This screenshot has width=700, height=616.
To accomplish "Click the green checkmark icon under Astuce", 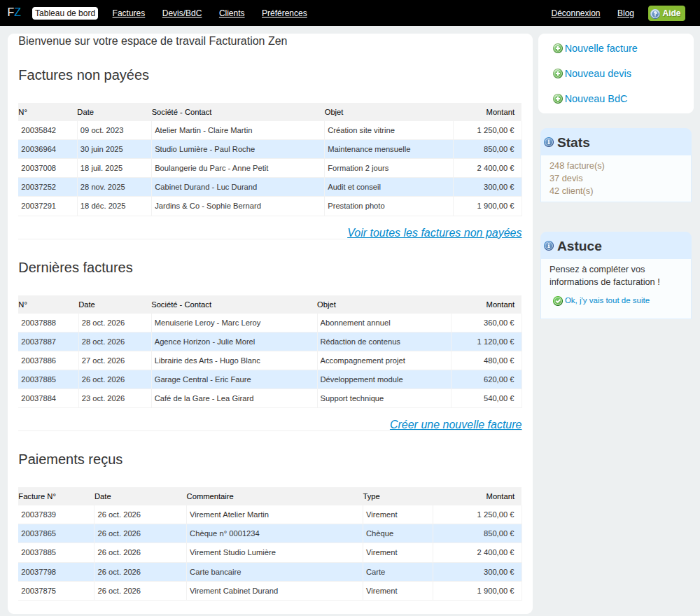I will coord(558,301).
